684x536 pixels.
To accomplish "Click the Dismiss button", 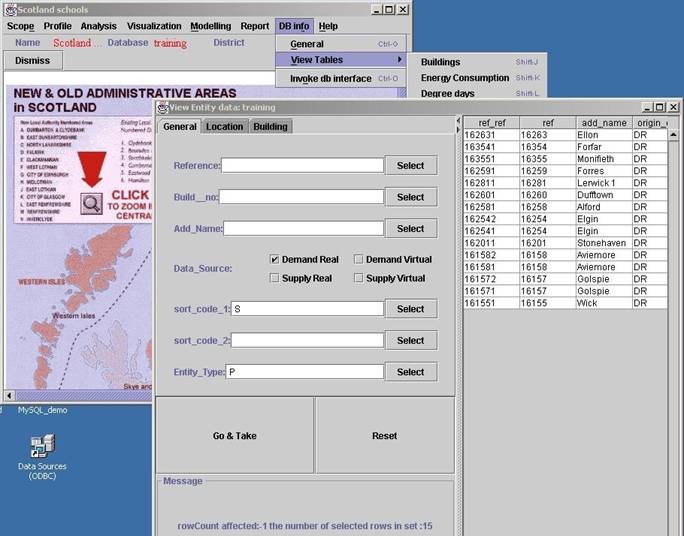I will 33,60.
